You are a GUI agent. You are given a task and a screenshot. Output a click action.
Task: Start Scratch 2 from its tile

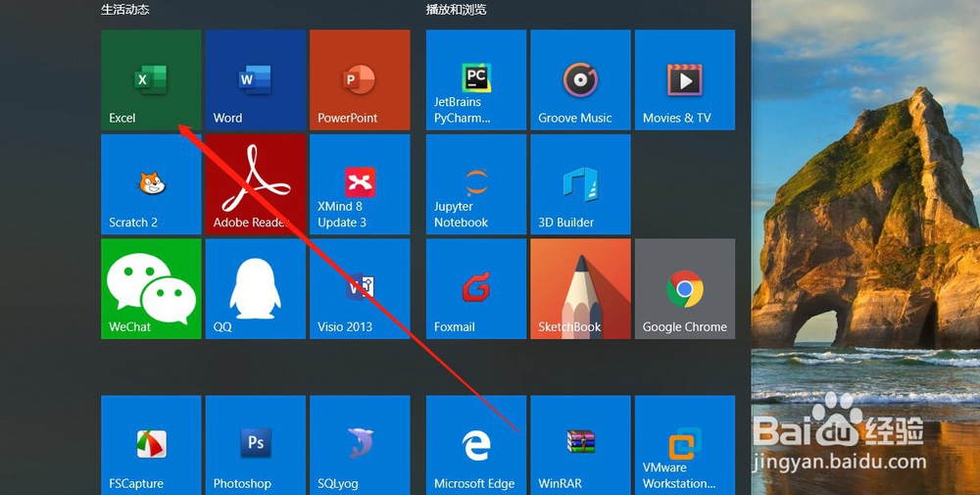151,184
